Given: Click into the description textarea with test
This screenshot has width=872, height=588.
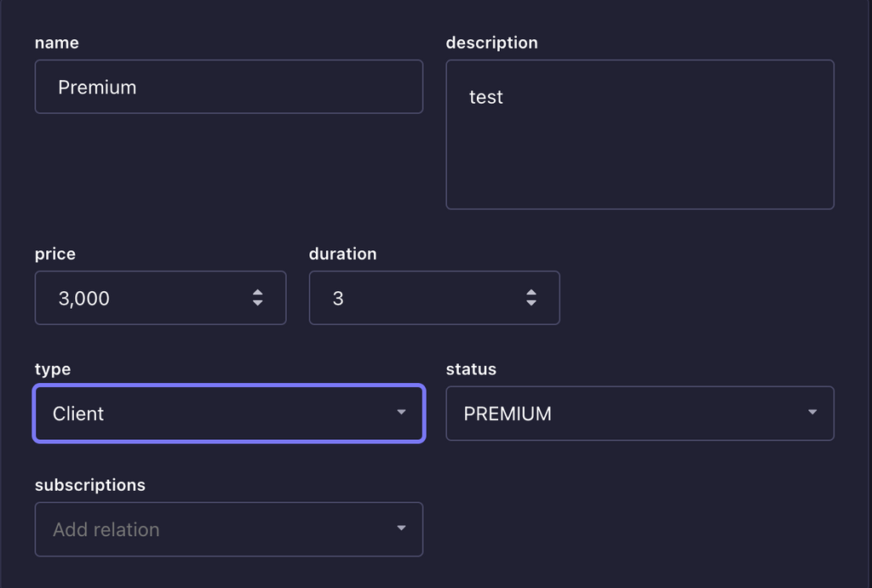Looking at the screenshot, I should point(640,134).
